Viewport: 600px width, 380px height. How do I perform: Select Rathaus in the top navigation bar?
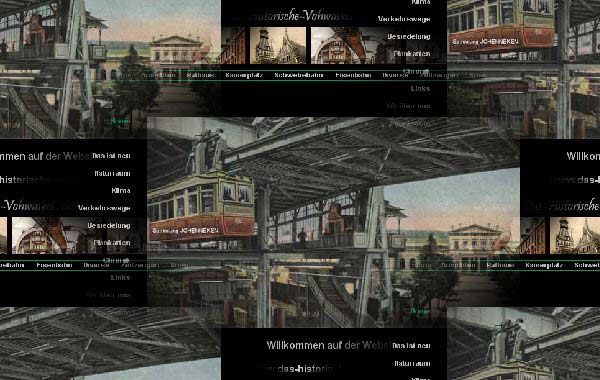(201, 75)
